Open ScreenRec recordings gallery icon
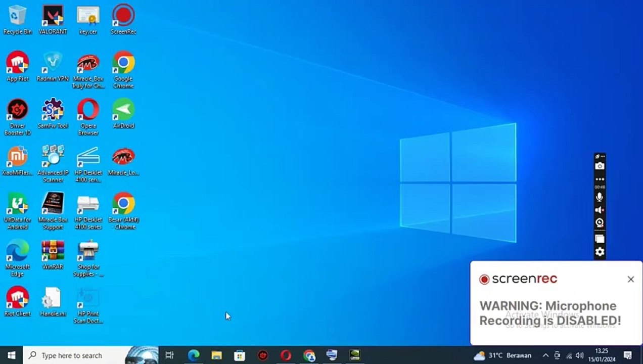The image size is (643, 364). tap(600, 239)
